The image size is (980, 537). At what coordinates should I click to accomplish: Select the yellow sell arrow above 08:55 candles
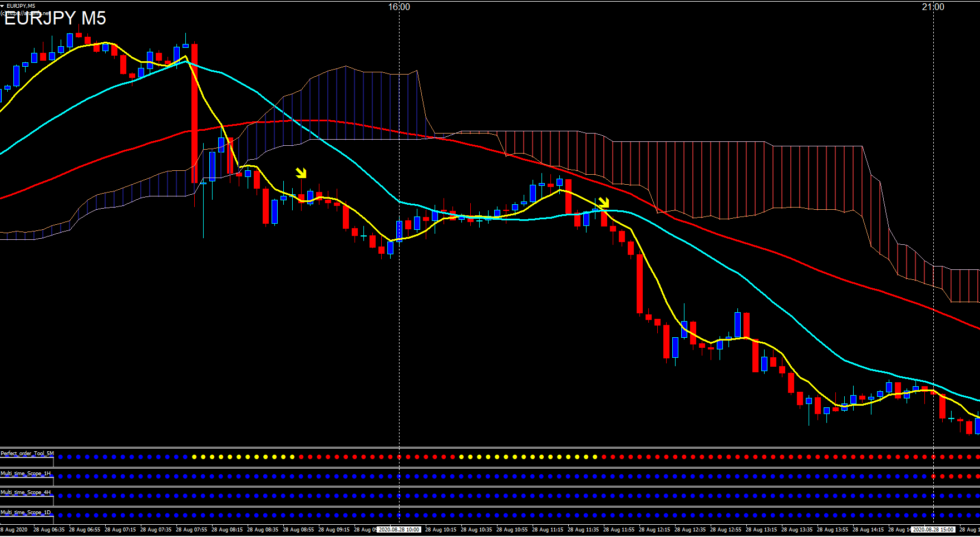pyautogui.click(x=301, y=173)
